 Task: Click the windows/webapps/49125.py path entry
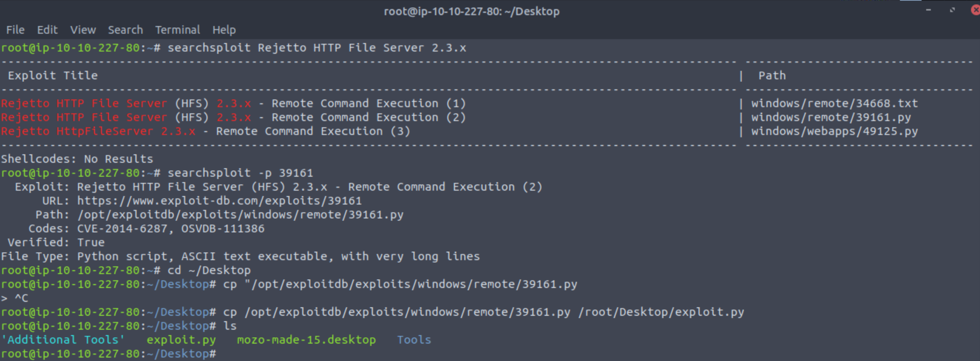pos(834,131)
